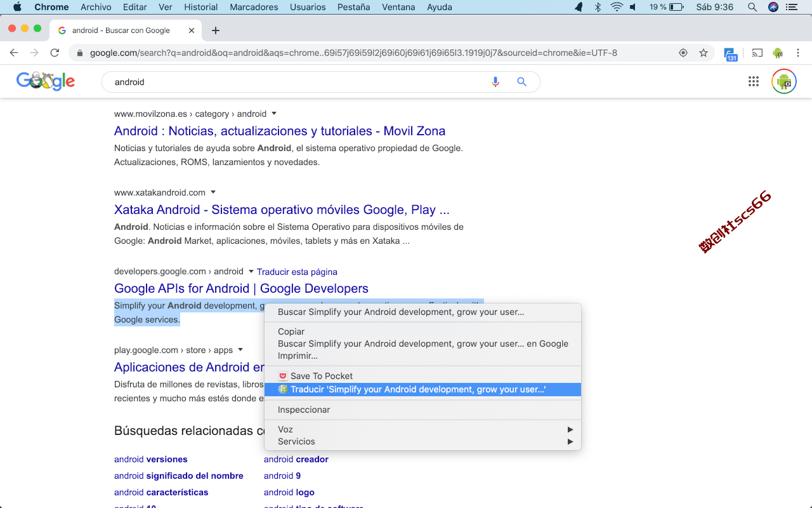812x508 pixels.
Task: Open the Voz submenu
Action: 422,429
